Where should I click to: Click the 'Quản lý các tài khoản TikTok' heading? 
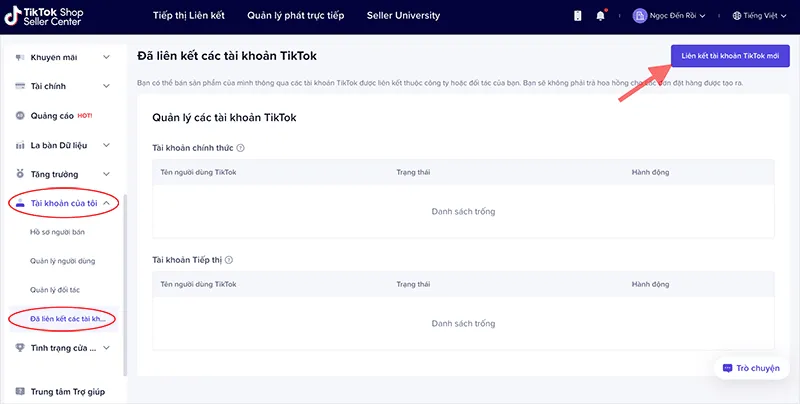pos(224,118)
